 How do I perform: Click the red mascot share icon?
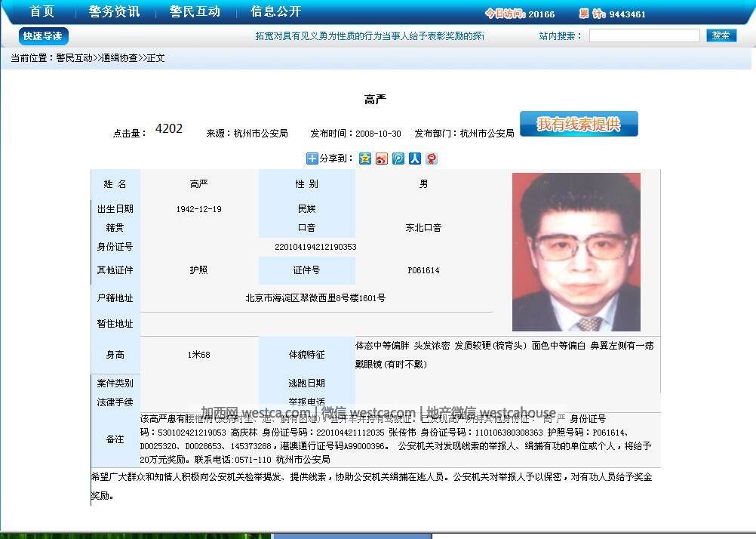pyautogui.click(x=432, y=159)
